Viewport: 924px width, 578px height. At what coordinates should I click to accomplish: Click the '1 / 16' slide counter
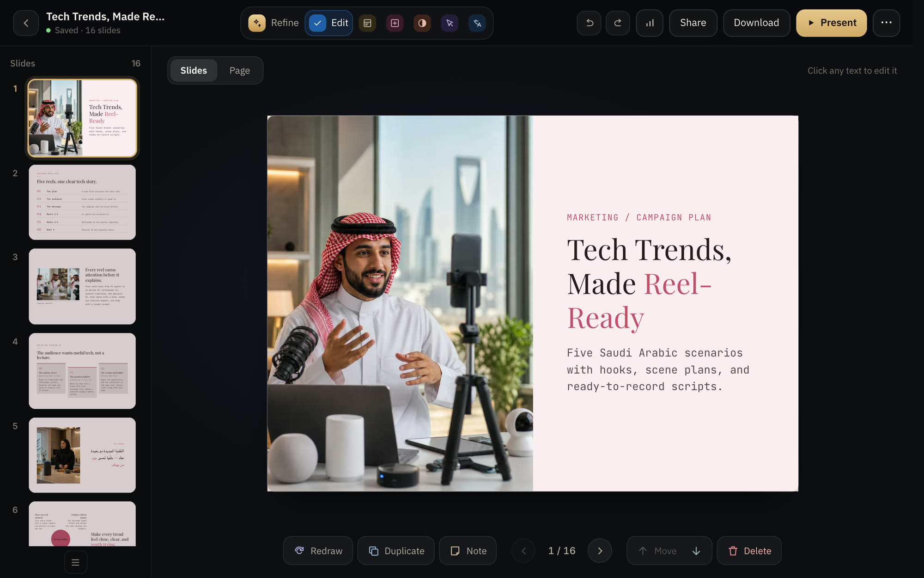(x=562, y=551)
